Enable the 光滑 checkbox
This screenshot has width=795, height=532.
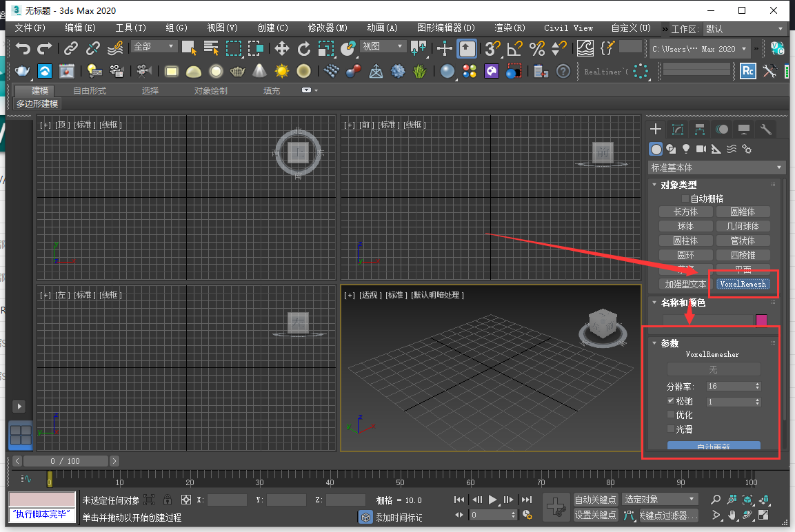[x=671, y=429]
